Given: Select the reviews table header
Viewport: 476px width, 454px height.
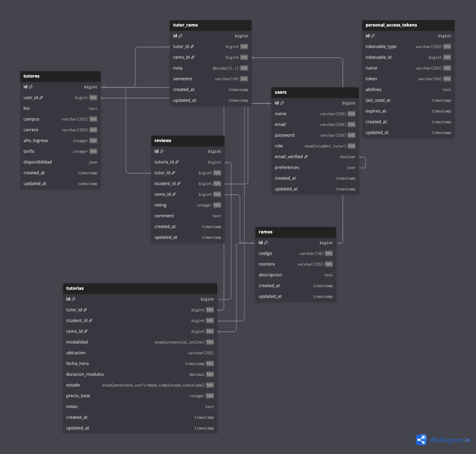Looking at the screenshot, I should [188, 141].
